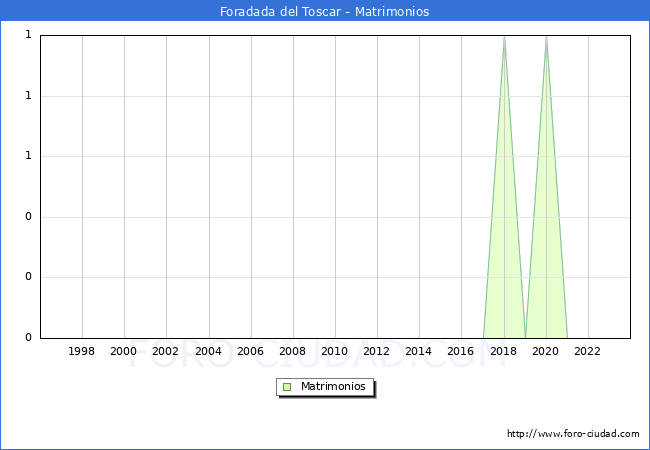
Task: Click the 2000 x-axis label
Action: pyautogui.click(x=124, y=351)
